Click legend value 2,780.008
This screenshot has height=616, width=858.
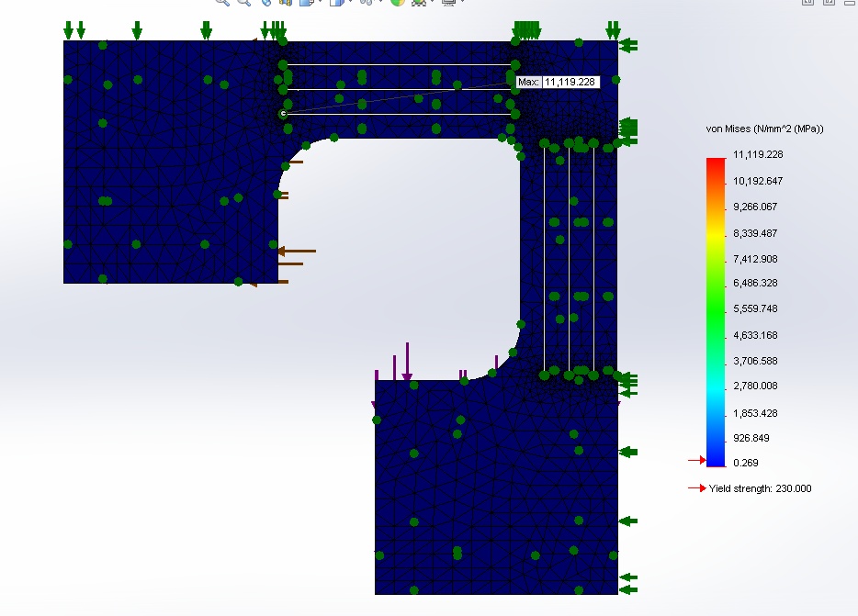point(755,386)
